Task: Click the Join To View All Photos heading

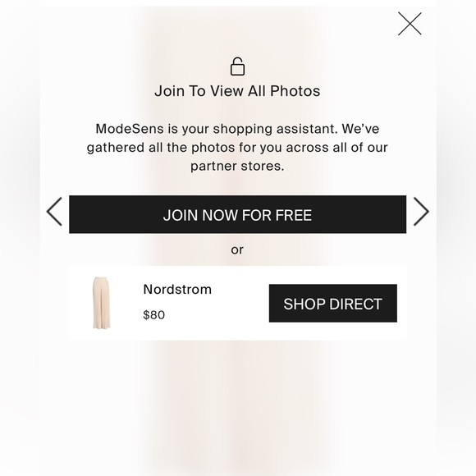Action: click(237, 91)
